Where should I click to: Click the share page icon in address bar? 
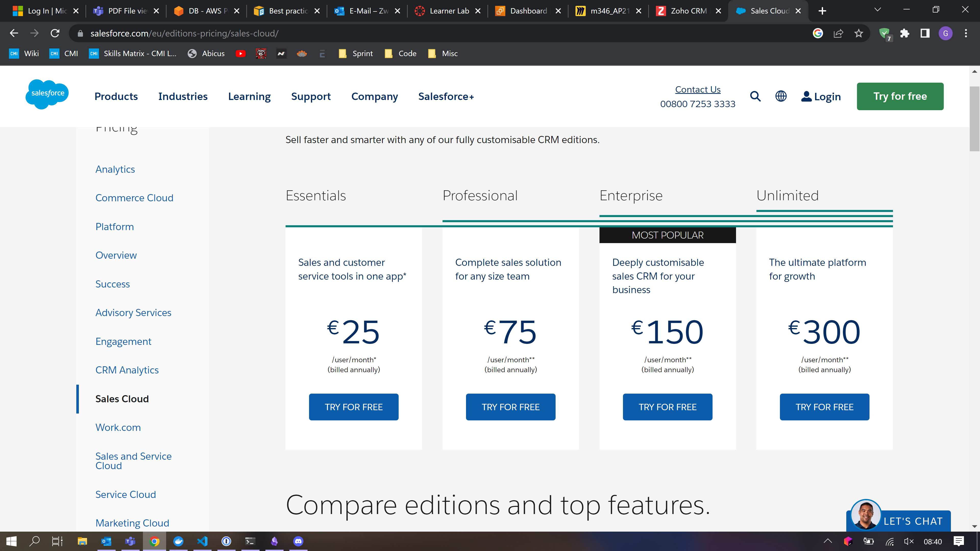(838, 33)
